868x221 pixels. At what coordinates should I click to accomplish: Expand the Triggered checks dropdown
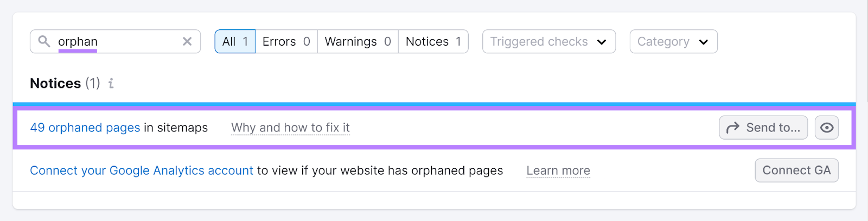539,42
